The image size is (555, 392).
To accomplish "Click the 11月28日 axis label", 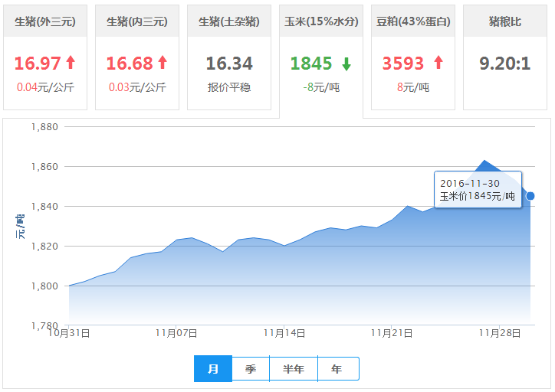I will point(500,333).
